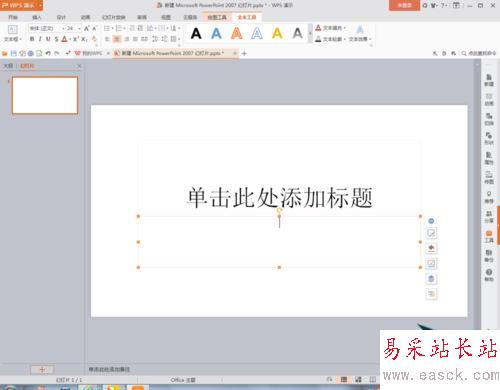This screenshot has height=390, width=500.
Task: Redo the last action
Action: point(57,53)
